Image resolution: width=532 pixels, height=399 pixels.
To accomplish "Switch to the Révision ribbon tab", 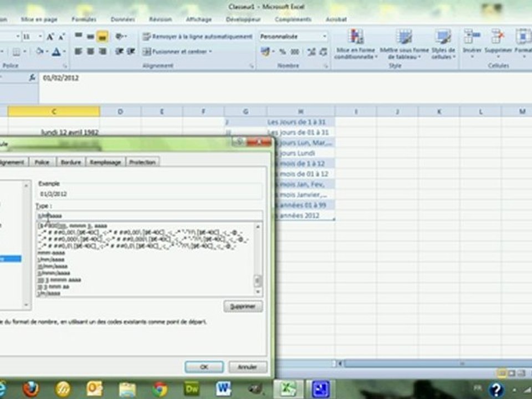I will coord(160,19).
